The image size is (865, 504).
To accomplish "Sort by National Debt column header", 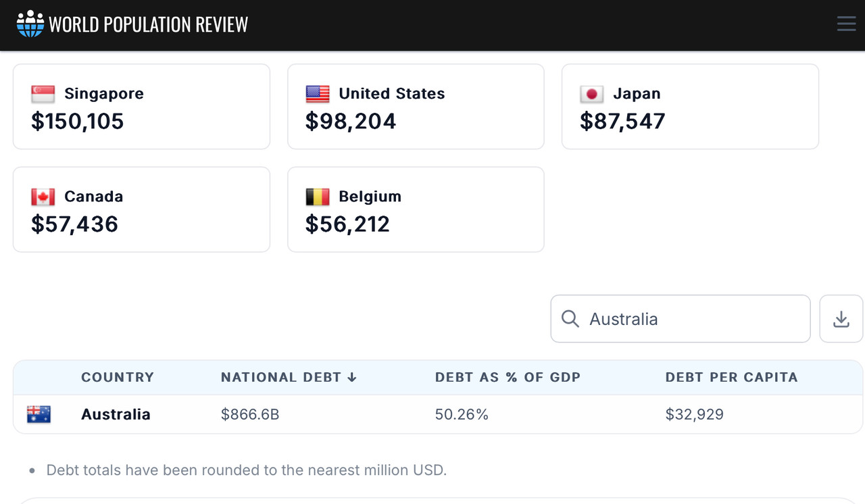I will pos(289,377).
